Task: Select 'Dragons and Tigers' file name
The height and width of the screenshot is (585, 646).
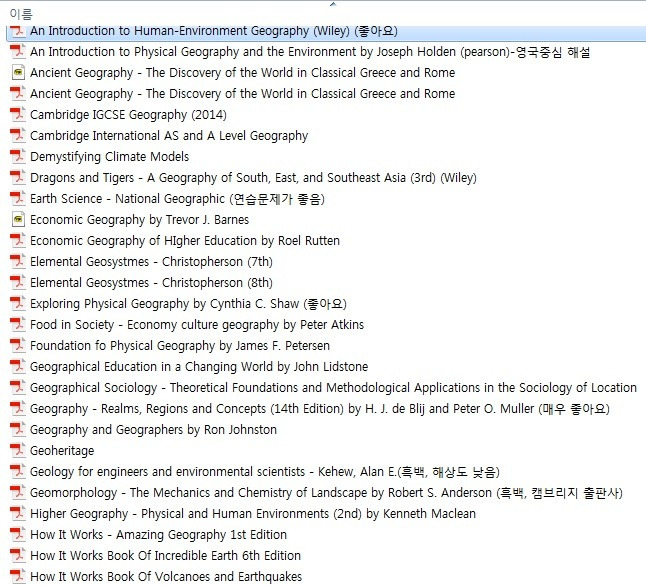Action: (253, 178)
